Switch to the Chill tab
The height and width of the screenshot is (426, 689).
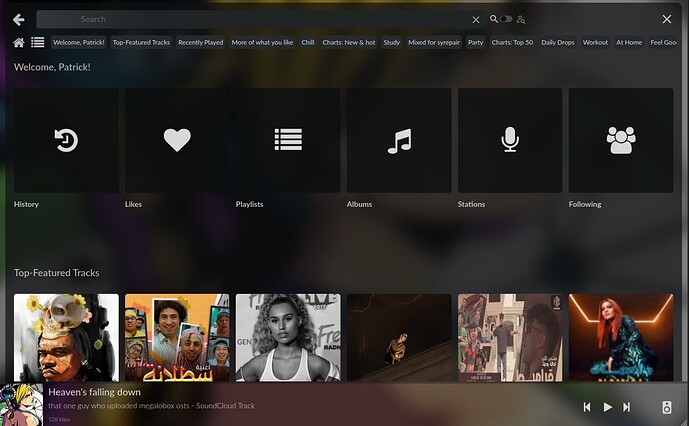[x=308, y=42]
